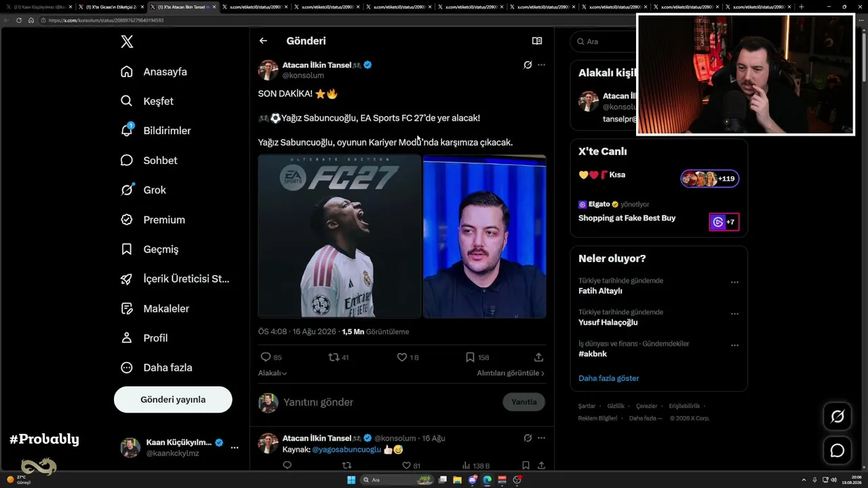This screenshot has height=488, width=868.
Task: Open the FC27 cover image
Action: click(x=340, y=236)
